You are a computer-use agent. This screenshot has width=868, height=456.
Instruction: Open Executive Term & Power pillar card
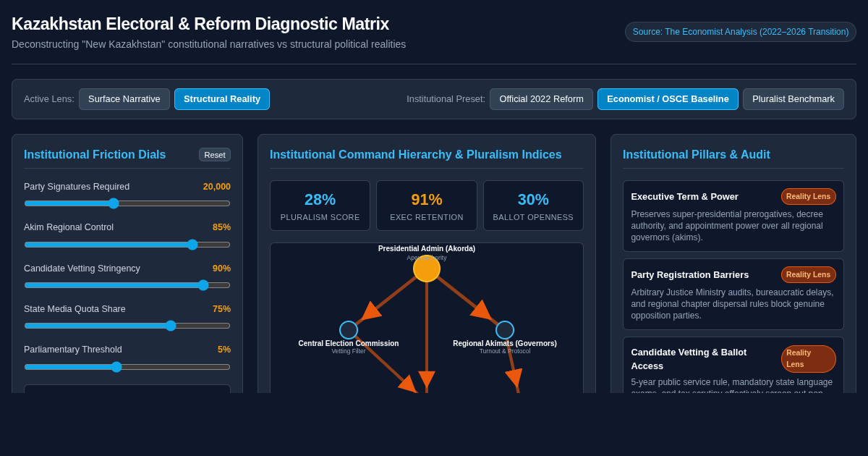tap(733, 216)
